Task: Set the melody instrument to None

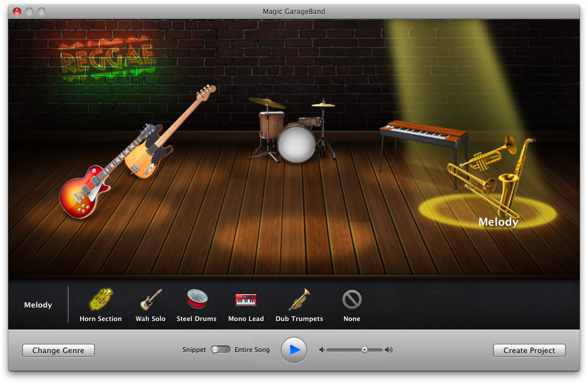Action: (352, 304)
